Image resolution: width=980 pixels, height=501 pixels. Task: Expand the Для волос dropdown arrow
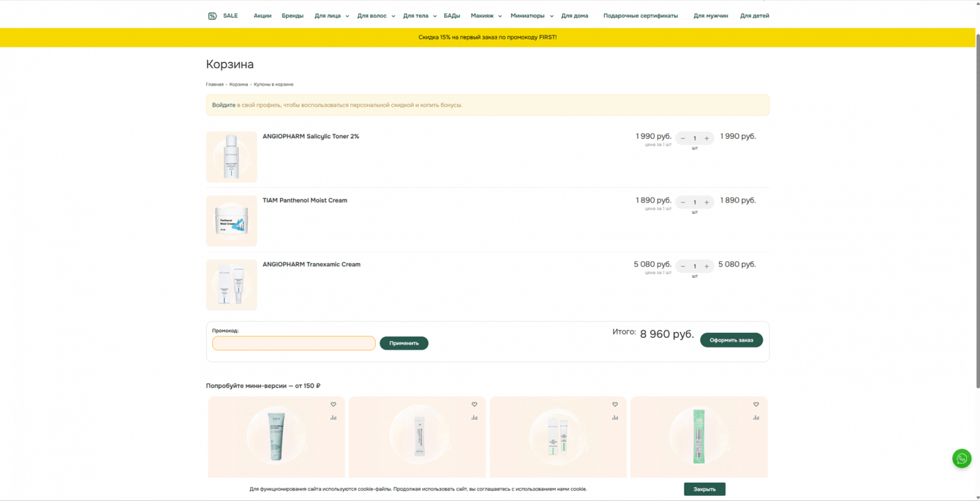393,16
